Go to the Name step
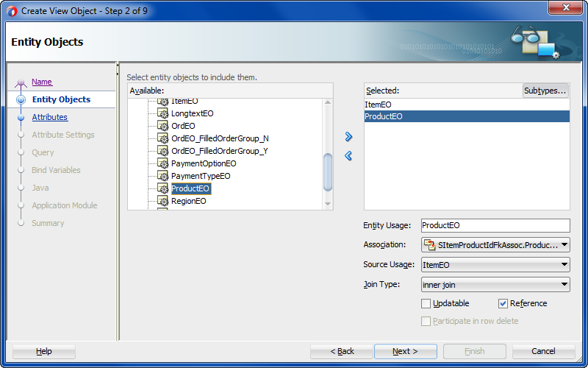Screen dimensions: 588x368 point(42,82)
